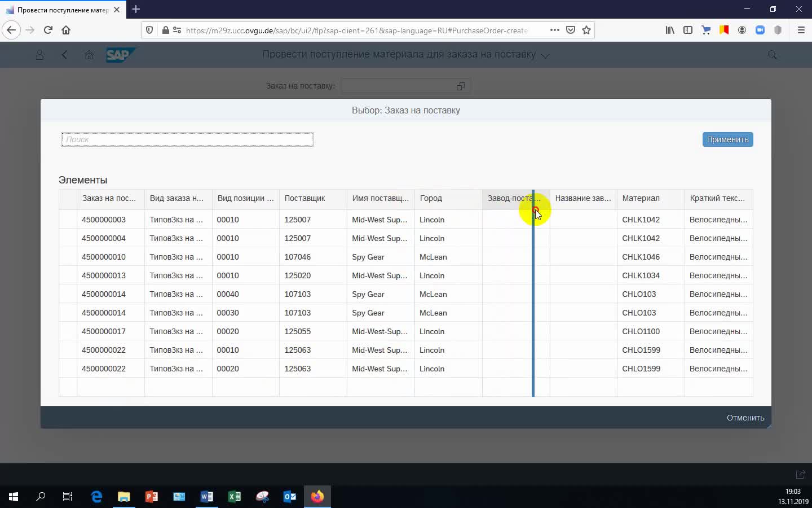Click position 00030 cell
The height and width of the screenshot is (508, 812).
point(245,313)
